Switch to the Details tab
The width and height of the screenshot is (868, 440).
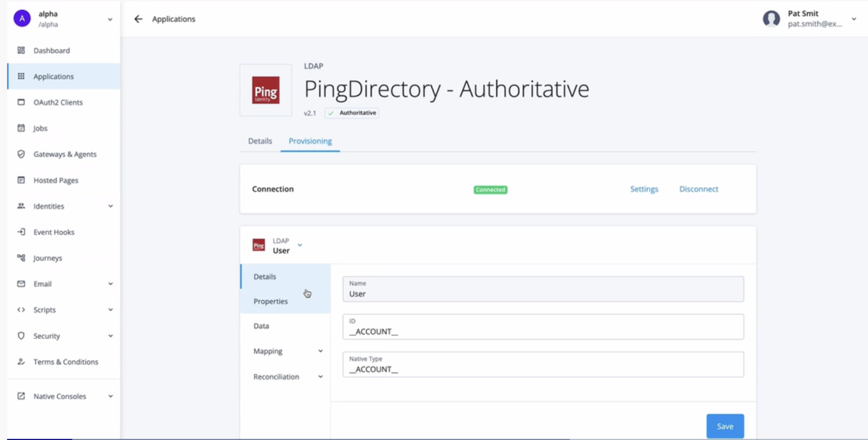pyautogui.click(x=259, y=141)
